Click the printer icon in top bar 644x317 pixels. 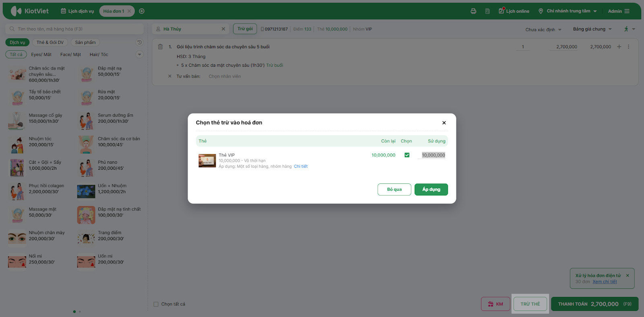(473, 11)
